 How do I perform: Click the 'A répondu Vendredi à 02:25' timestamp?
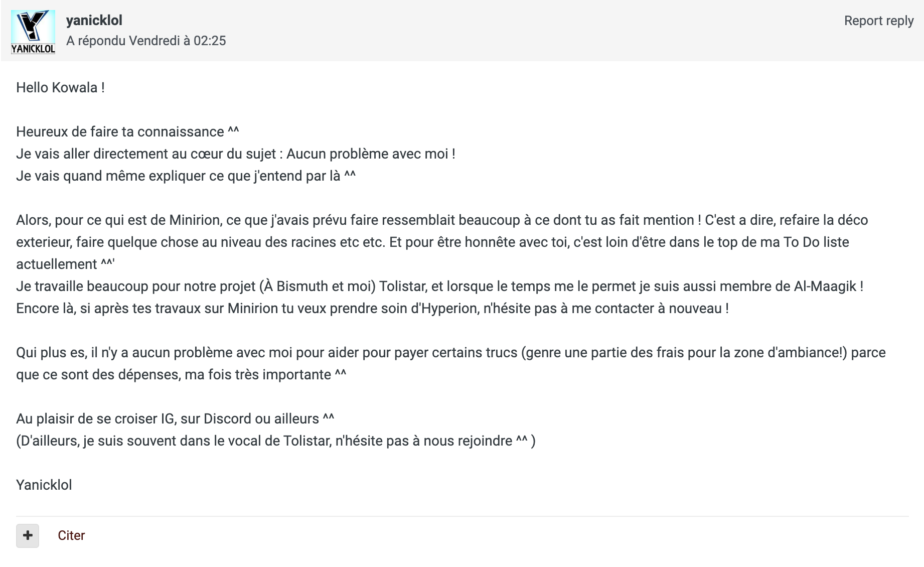coord(146,41)
